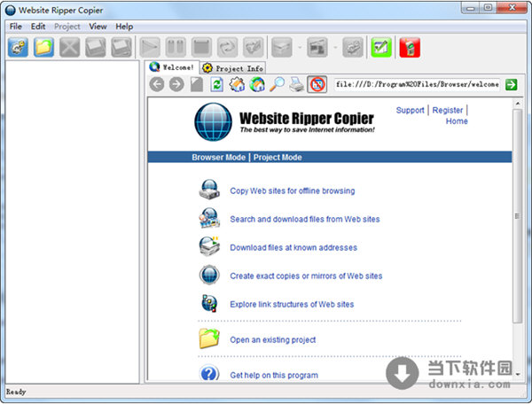Go back in embedded browser
Screen dimensions: 532x404
pyautogui.click(x=157, y=84)
